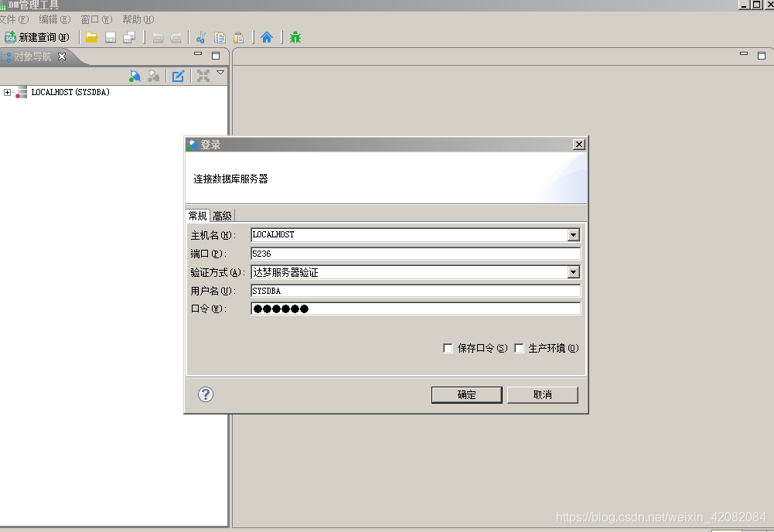Screen dimensions: 774x532
Task: Click the OK (确定) button
Action: pyautogui.click(x=466, y=395)
